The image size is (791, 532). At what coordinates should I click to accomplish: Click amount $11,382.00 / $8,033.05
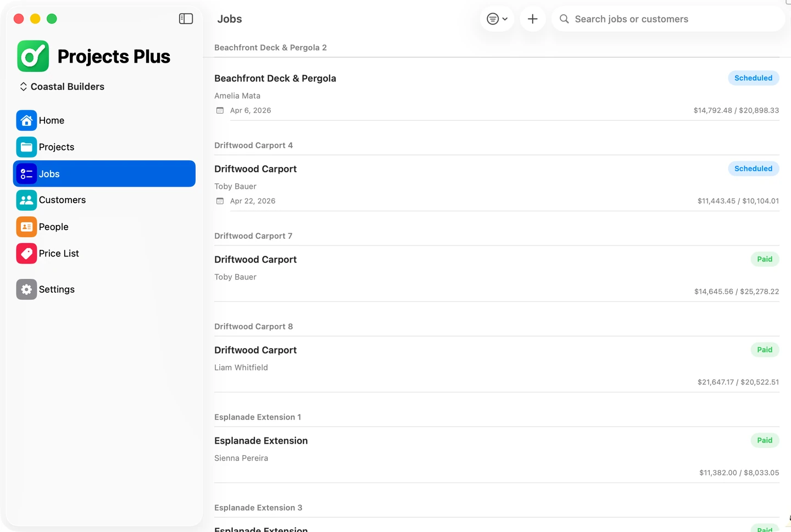pos(739,473)
